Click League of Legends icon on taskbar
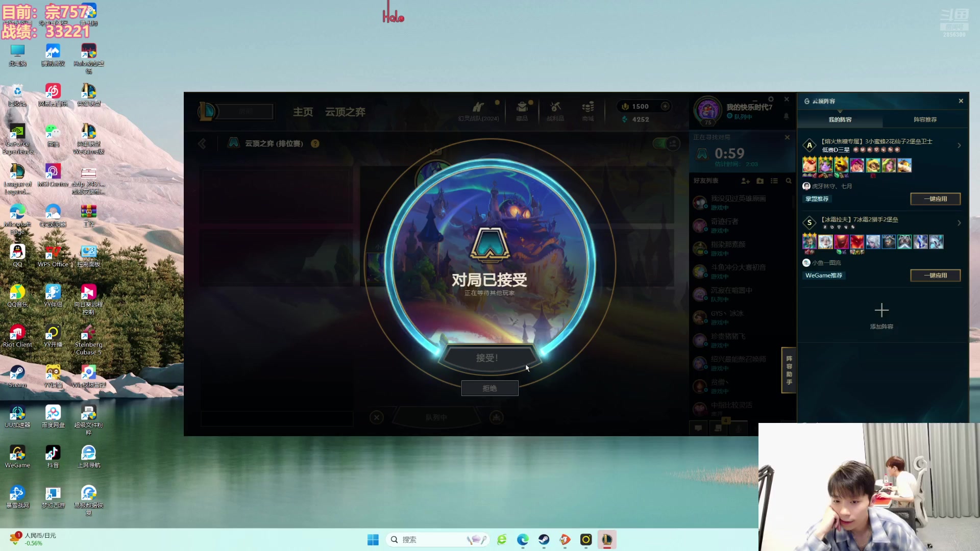The width and height of the screenshot is (980, 551). point(607,540)
